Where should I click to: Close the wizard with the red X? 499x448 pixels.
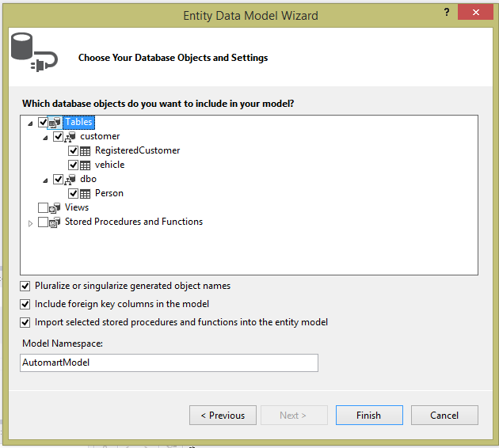pos(475,12)
